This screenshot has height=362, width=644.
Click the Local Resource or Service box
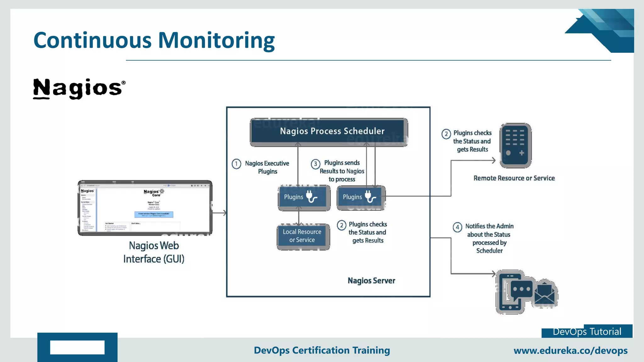pyautogui.click(x=303, y=236)
